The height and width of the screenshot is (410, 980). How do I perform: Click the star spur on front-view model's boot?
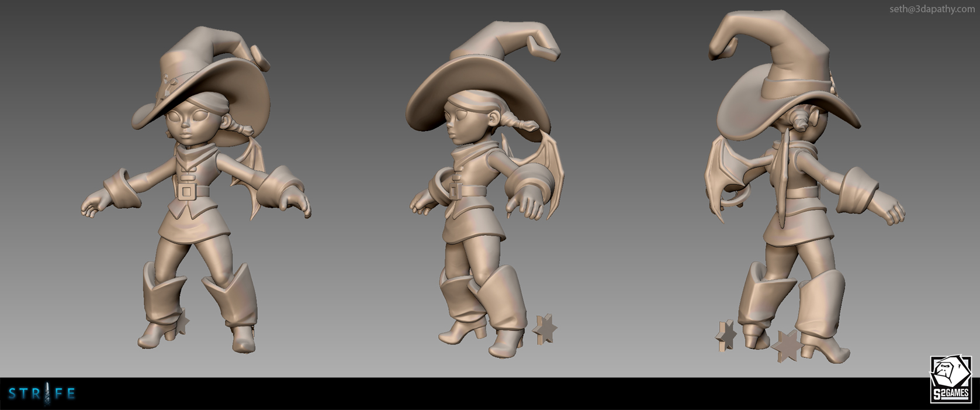pyautogui.click(x=182, y=321)
